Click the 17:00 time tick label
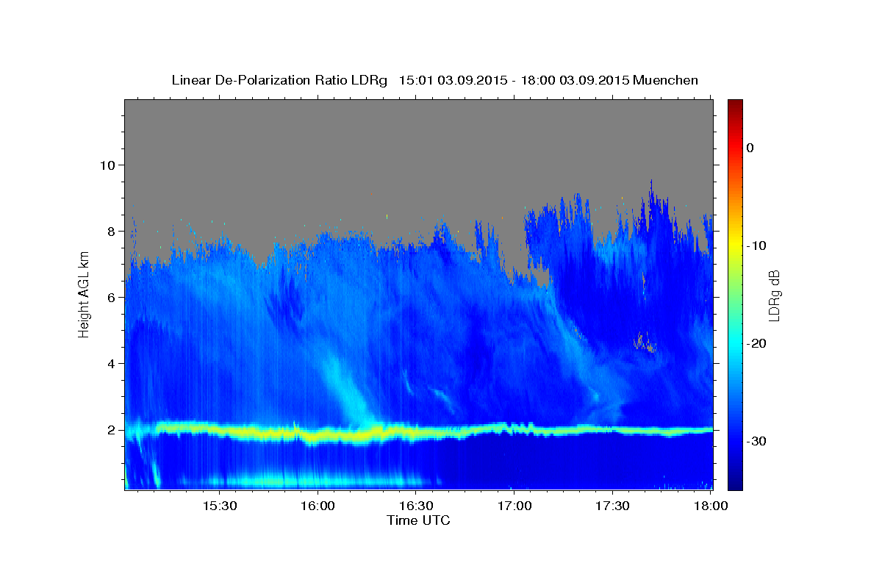Screen dimensions: 882x588 click(514, 506)
